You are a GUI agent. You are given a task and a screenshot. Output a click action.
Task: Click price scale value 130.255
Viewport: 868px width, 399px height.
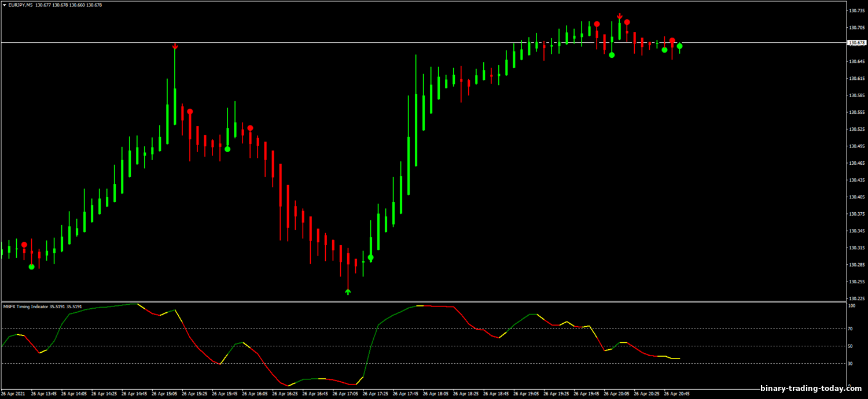(x=857, y=282)
